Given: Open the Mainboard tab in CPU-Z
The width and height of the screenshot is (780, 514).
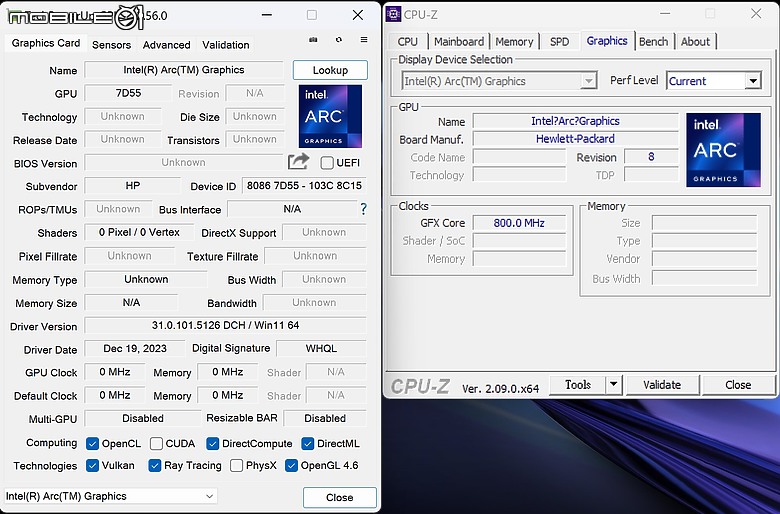Looking at the screenshot, I should (x=459, y=42).
